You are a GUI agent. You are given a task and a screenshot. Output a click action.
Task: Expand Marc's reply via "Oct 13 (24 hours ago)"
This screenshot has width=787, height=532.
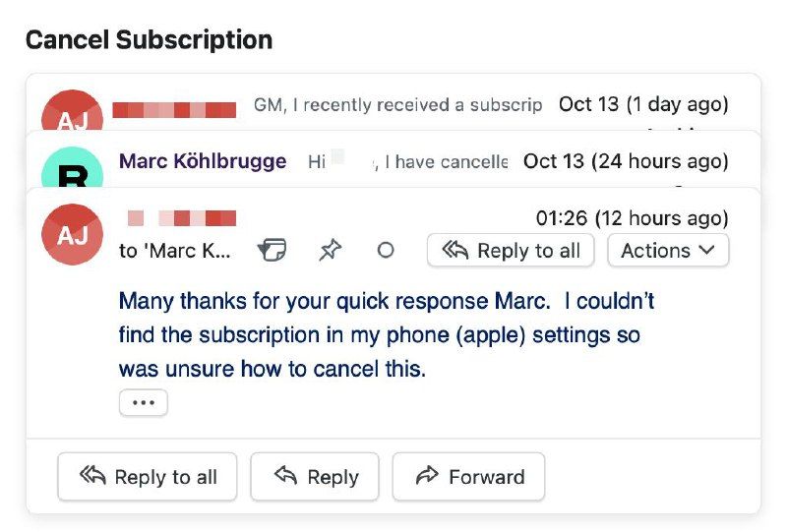[x=626, y=161]
